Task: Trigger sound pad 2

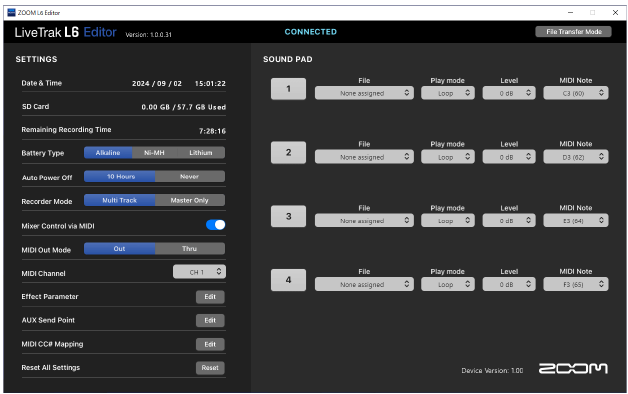Action: (288, 153)
